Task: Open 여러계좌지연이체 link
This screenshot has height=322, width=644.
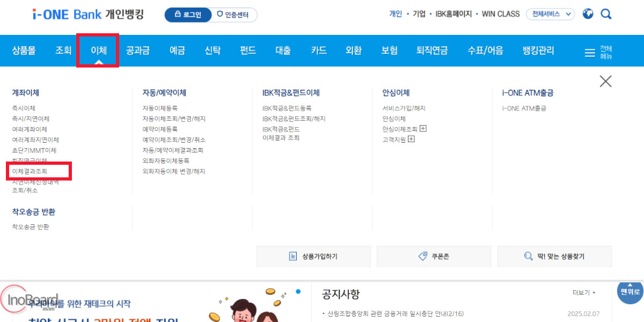Action: [x=35, y=140]
